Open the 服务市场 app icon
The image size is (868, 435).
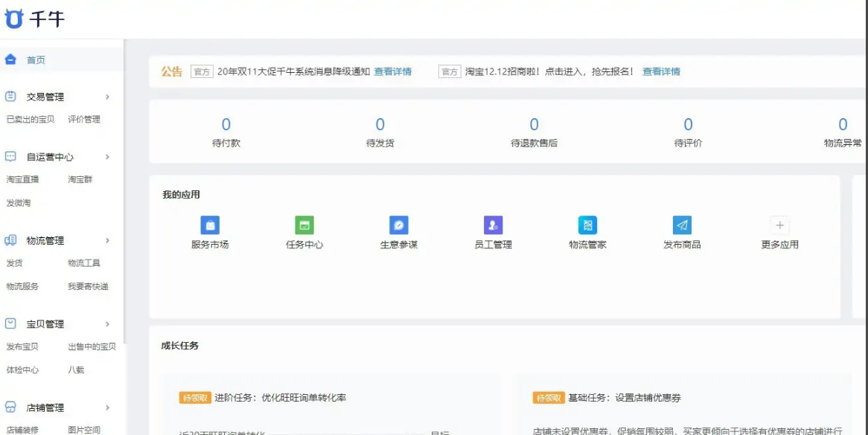[x=209, y=225]
